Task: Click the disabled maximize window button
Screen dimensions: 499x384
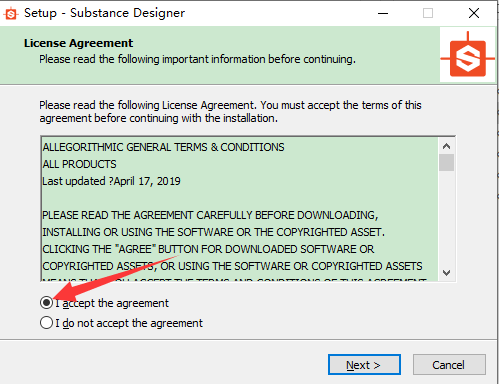Action: click(x=428, y=13)
